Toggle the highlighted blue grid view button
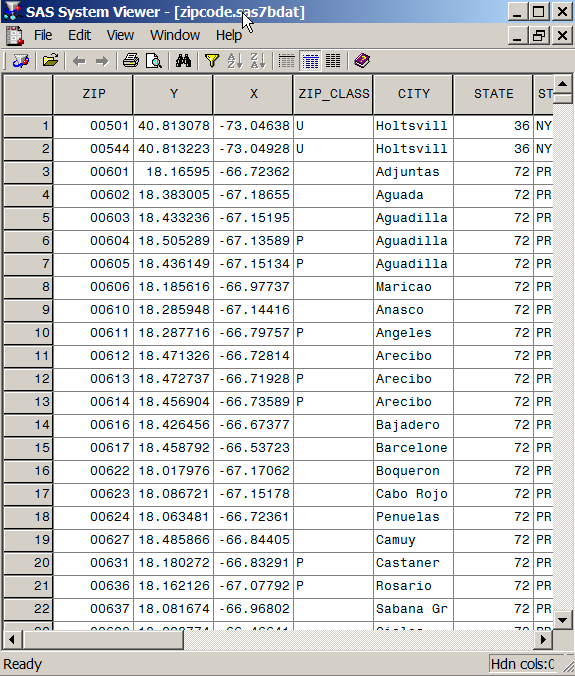 (310, 61)
